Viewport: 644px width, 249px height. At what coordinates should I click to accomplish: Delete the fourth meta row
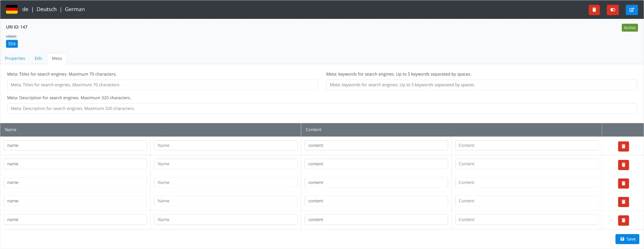coord(623,202)
